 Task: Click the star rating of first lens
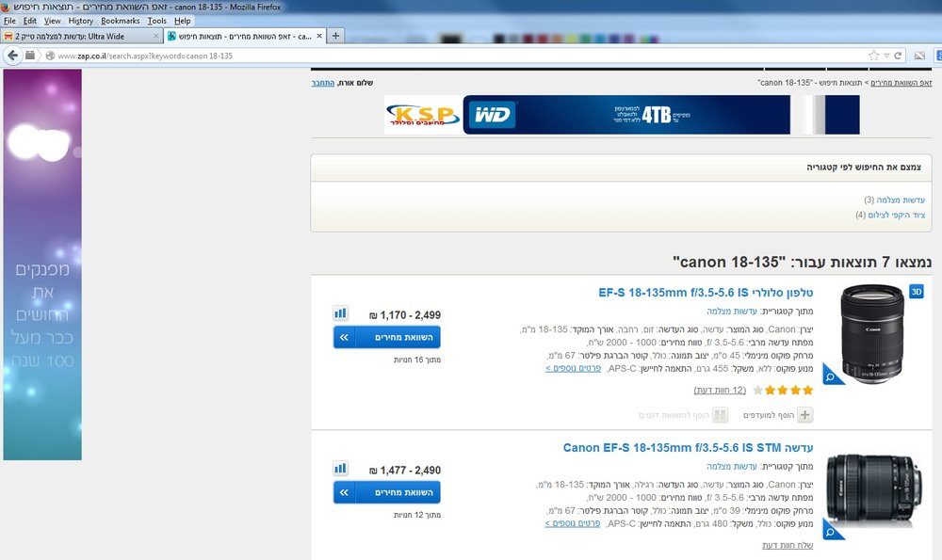783,391
